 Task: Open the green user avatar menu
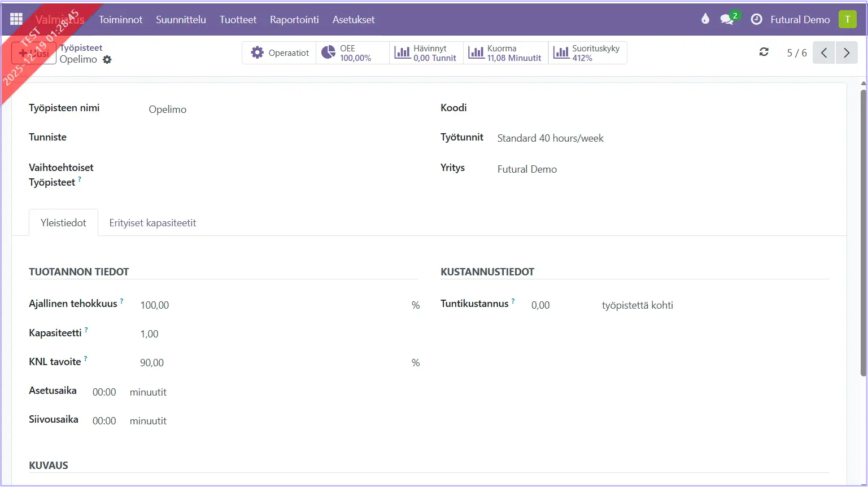(x=847, y=19)
